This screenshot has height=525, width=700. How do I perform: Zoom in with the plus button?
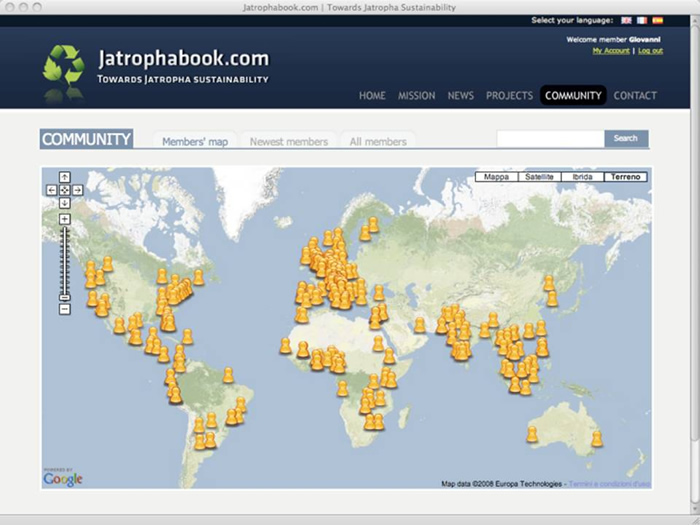coord(65,219)
